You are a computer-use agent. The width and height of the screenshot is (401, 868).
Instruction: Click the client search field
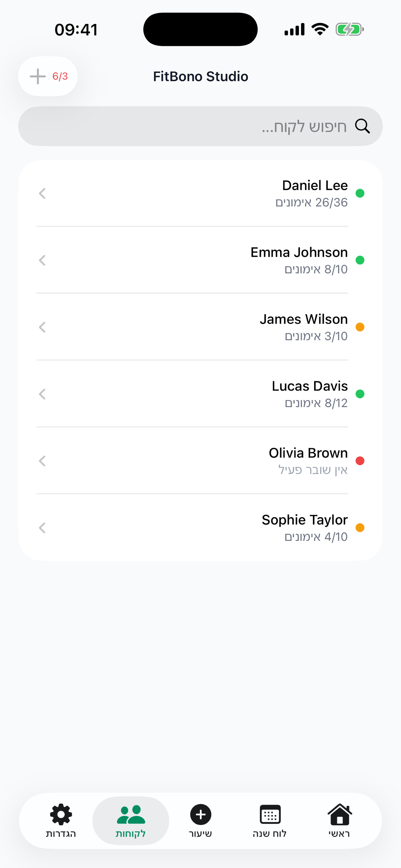pos(200,126)
